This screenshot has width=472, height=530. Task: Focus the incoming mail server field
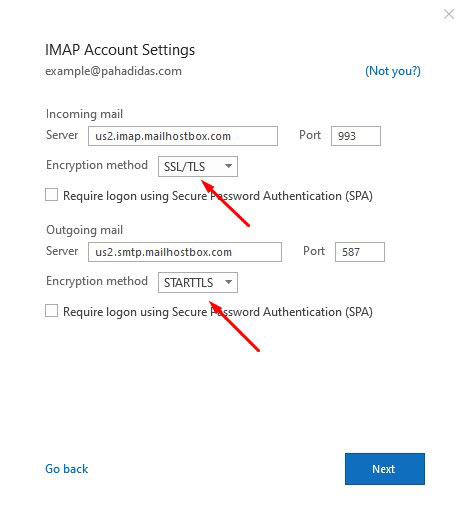tap(183, 136)
